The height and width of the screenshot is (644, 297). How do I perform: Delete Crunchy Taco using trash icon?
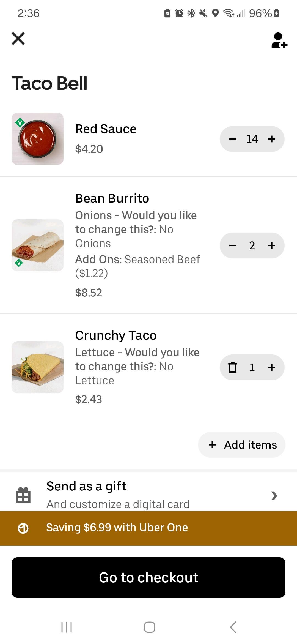tap(233, 367)
